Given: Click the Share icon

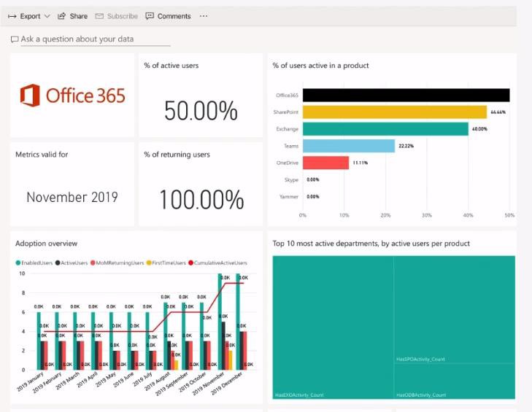Looking at the screenshot, I should pyautogui.click(x=61, y=16).
